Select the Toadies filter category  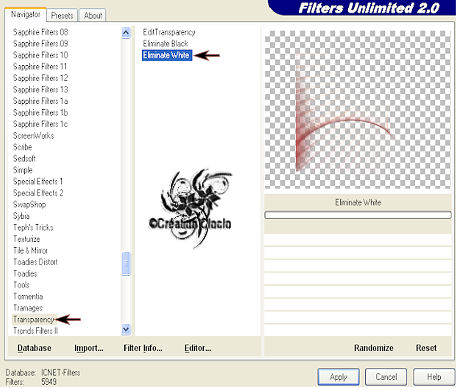pyautogui.click(x=25, y=273)
